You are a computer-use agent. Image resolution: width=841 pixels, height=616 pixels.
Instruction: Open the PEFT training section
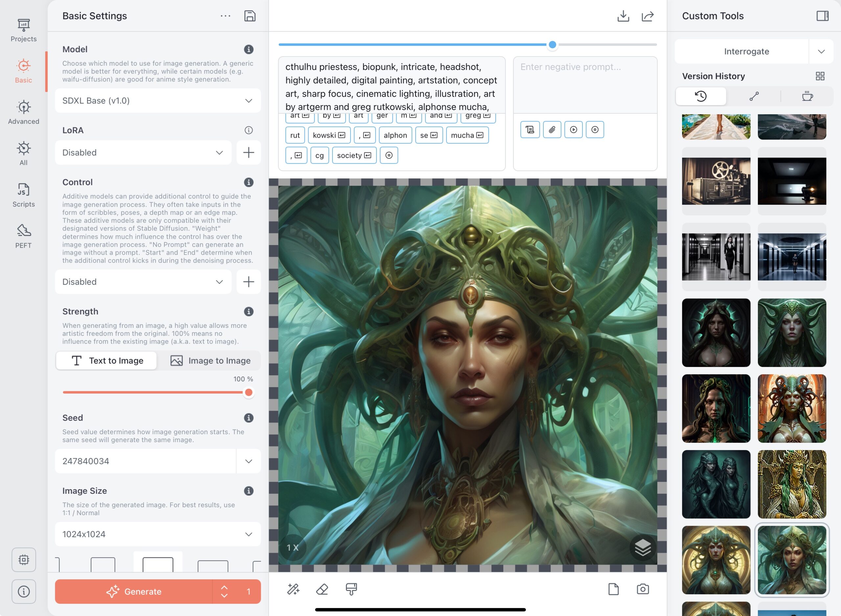click(23, 236)
